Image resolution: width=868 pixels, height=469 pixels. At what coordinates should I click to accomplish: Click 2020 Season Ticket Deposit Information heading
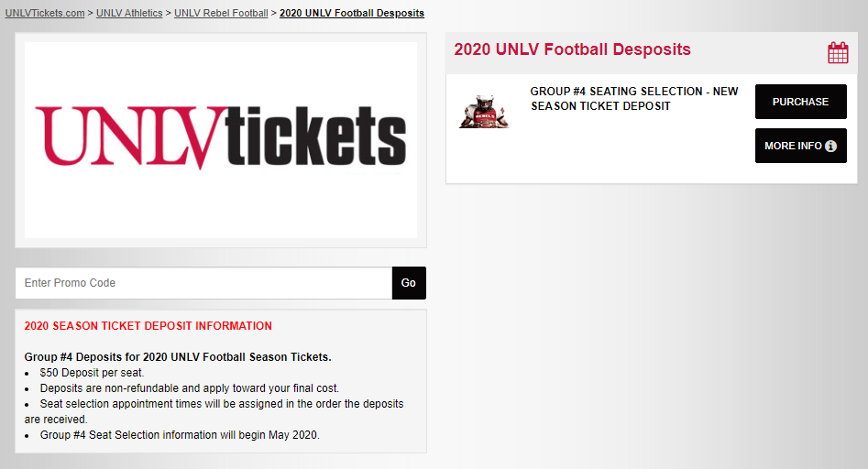(148, 326)
